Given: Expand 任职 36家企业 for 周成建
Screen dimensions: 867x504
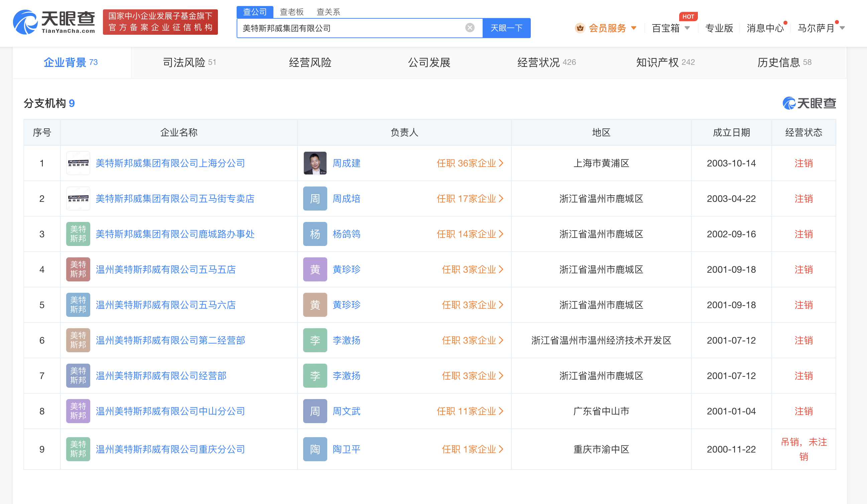Looking at the screenshot, I should click(470, 163).
